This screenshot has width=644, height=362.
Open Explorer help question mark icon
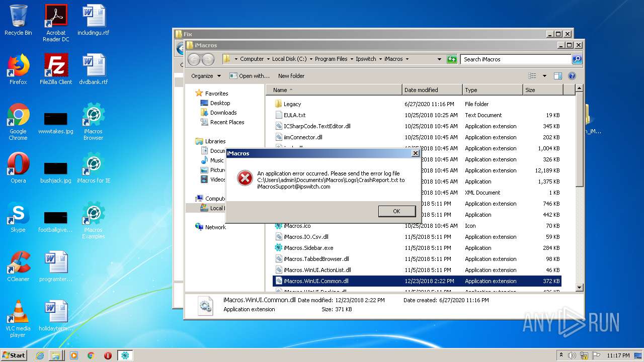tap(572, 76)
